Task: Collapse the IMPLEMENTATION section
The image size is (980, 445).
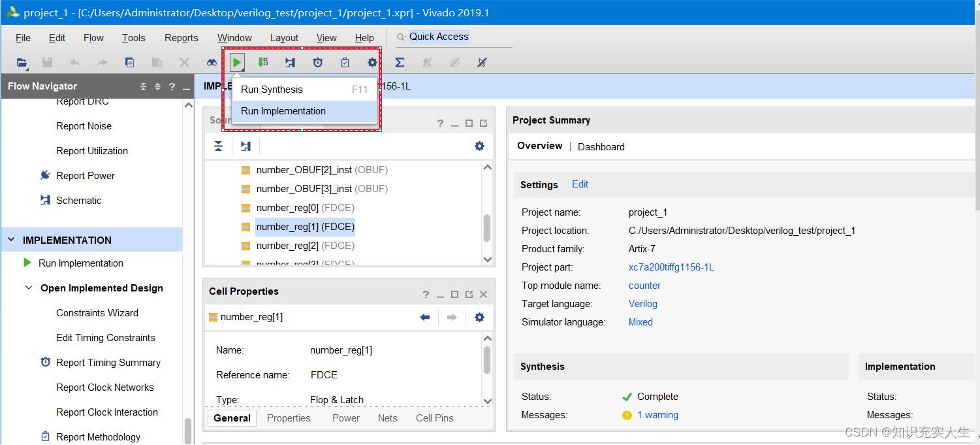Action: (x=11, y=240)
